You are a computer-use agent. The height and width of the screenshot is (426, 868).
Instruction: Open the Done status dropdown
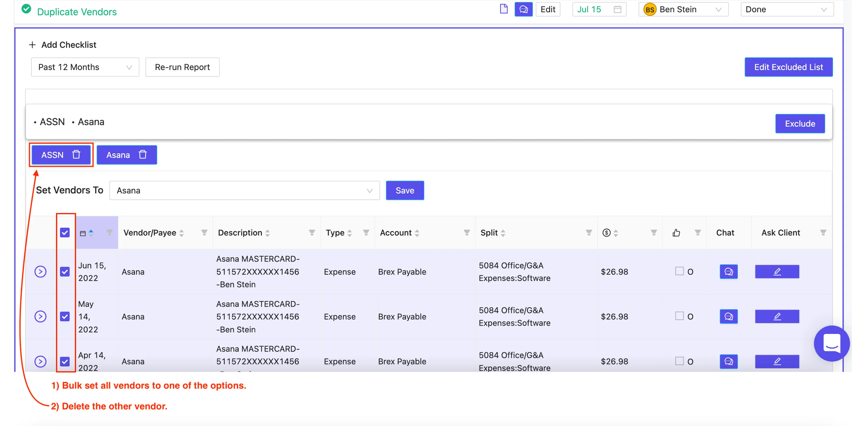[787, 9]
